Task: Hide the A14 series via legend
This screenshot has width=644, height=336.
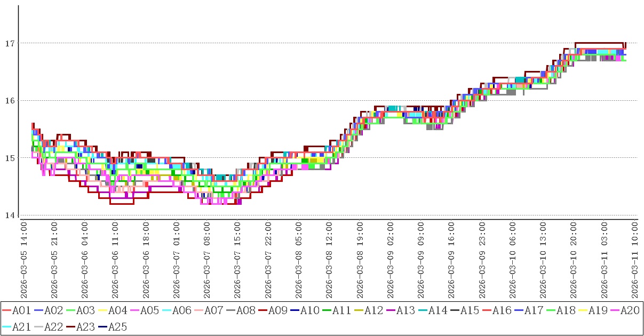Action: tap(438, 310)
